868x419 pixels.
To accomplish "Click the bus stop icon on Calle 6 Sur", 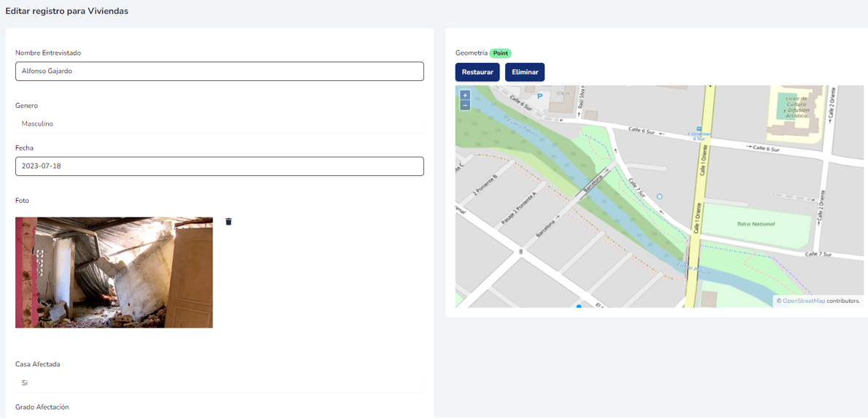I will (699, 128).
